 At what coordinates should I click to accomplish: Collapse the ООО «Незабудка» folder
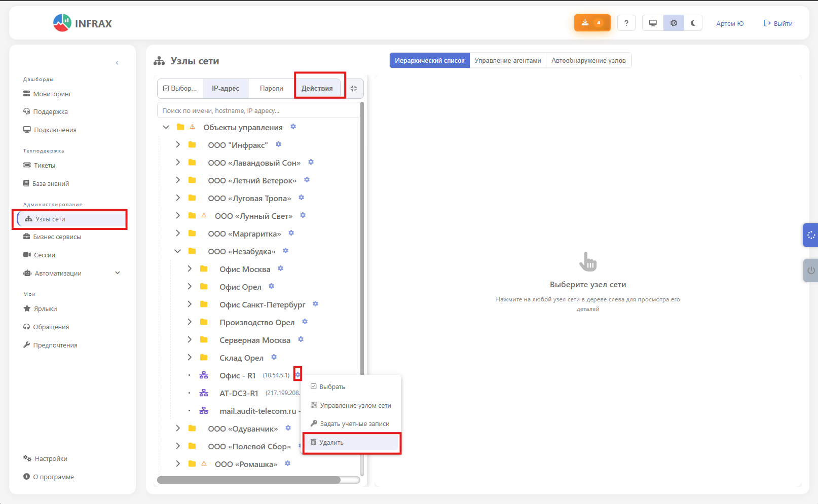[x=178, y=251]
